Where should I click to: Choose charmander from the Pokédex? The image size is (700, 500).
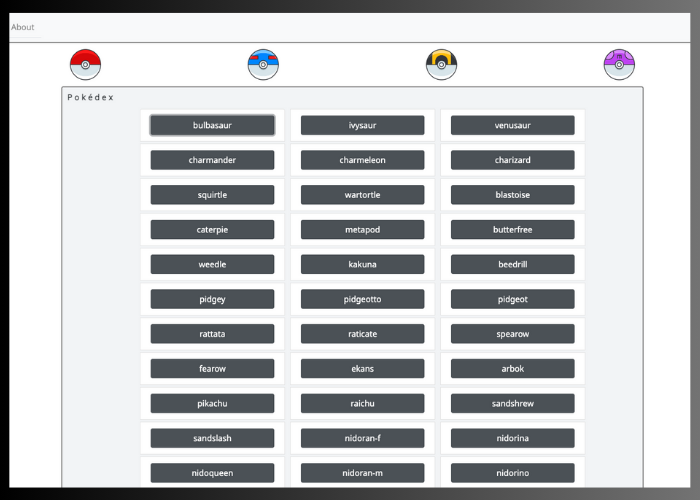(x=212, y=160)
